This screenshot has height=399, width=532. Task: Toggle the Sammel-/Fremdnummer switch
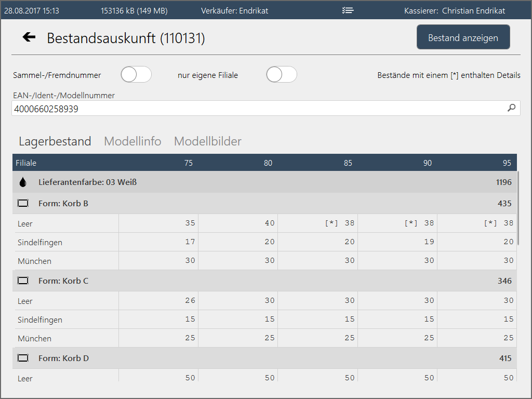pyautogui.click(x=136, y=75)
